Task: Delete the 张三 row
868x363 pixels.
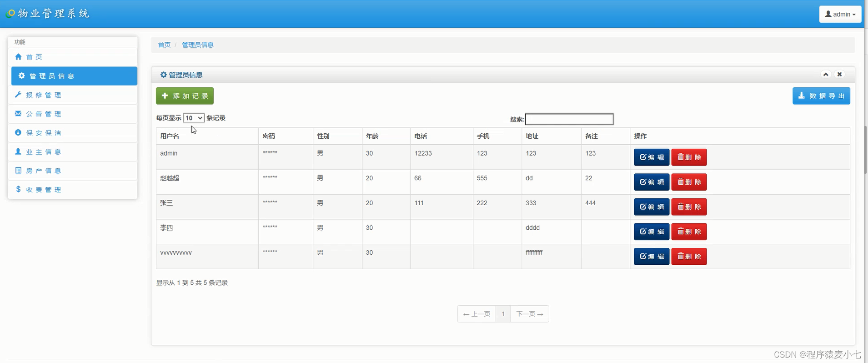Action: click(x=689, y=207)
